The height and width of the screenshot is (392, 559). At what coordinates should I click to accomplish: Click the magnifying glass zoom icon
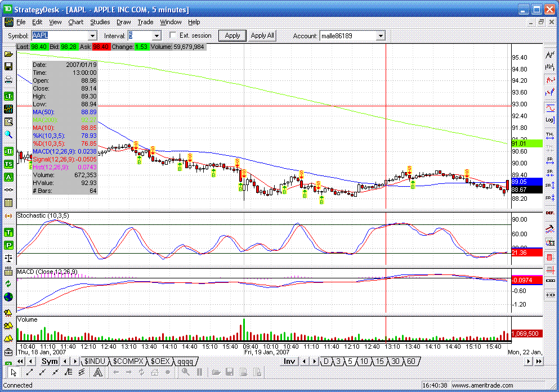(x=8, y=134)
